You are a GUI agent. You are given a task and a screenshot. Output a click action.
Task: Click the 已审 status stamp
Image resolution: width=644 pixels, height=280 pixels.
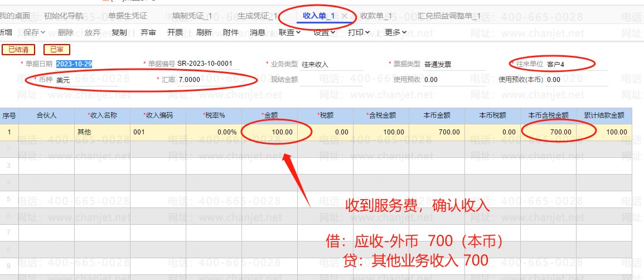(57, 50)
